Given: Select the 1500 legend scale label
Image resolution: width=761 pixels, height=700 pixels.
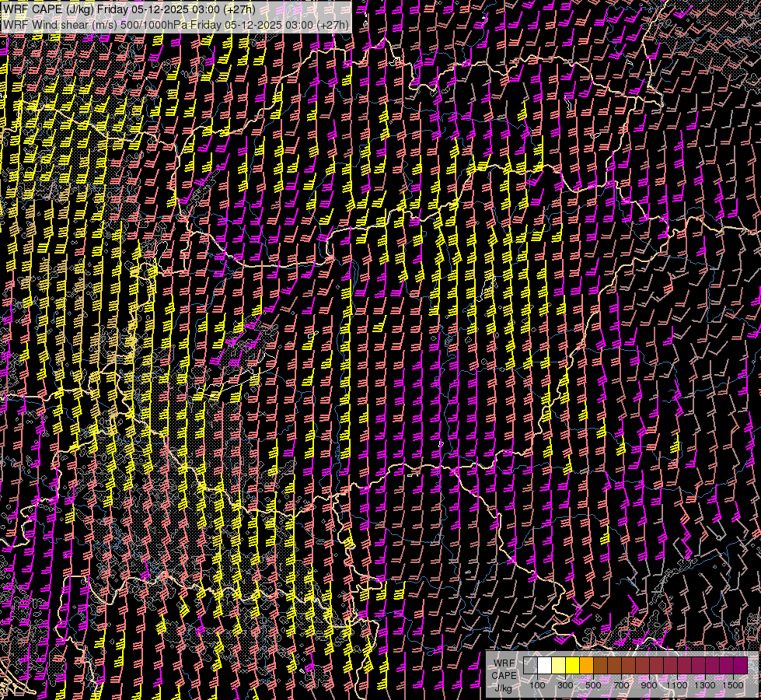Looking at the screenshot, I should 733,685.
